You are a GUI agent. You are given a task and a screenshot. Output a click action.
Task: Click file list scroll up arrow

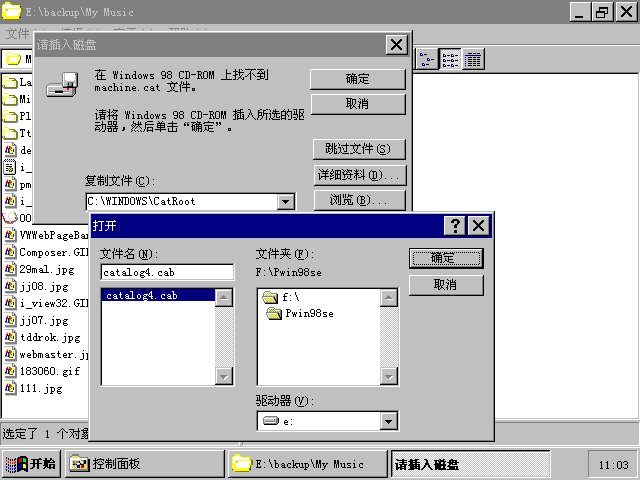tap(224, 298)
